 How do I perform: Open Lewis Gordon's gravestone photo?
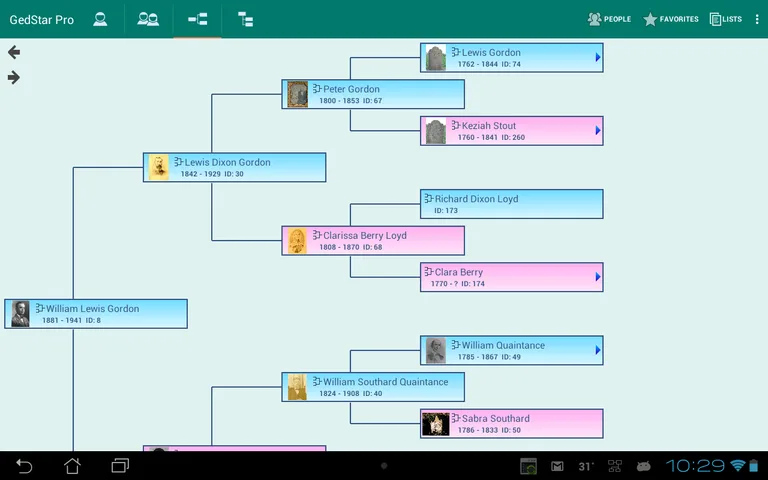click(435, 58)
